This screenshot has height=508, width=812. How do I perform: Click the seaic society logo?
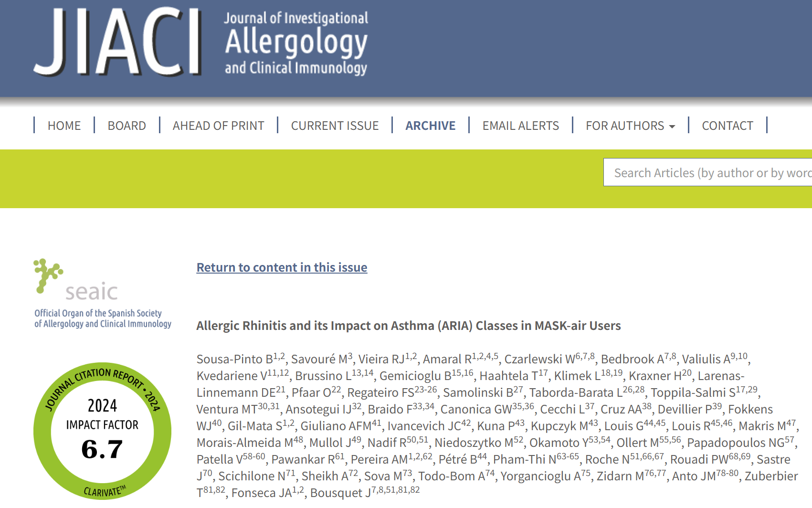pyautogui.click(x=76, y=281)
